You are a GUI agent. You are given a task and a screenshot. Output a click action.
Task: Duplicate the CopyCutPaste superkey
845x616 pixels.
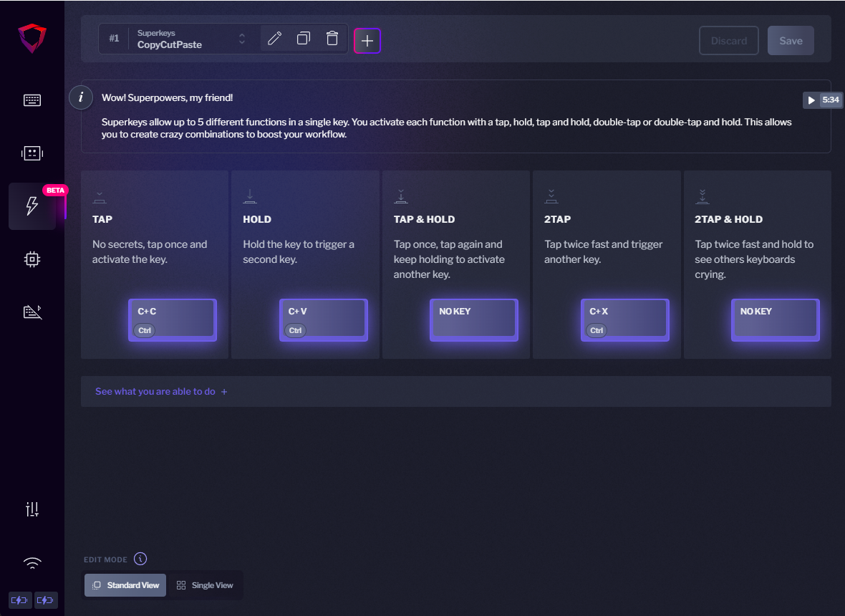(x=304, y=39)
